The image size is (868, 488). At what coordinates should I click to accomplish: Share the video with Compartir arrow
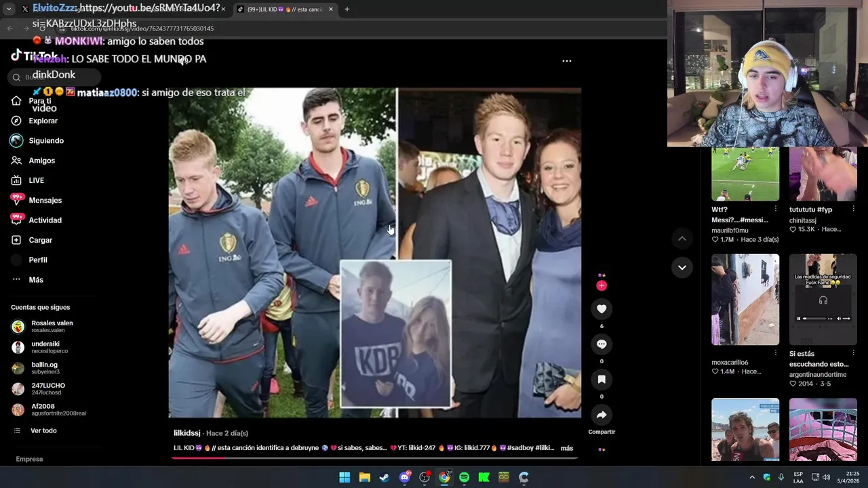click(601, 415)
